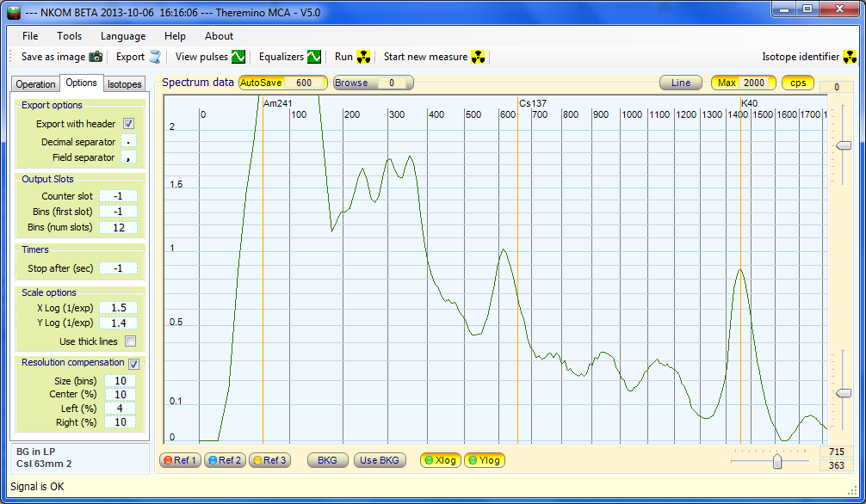The width and height of the screenshot is (866, 504).
Task: Click the Right (%) value field
Action: point(120,422)
